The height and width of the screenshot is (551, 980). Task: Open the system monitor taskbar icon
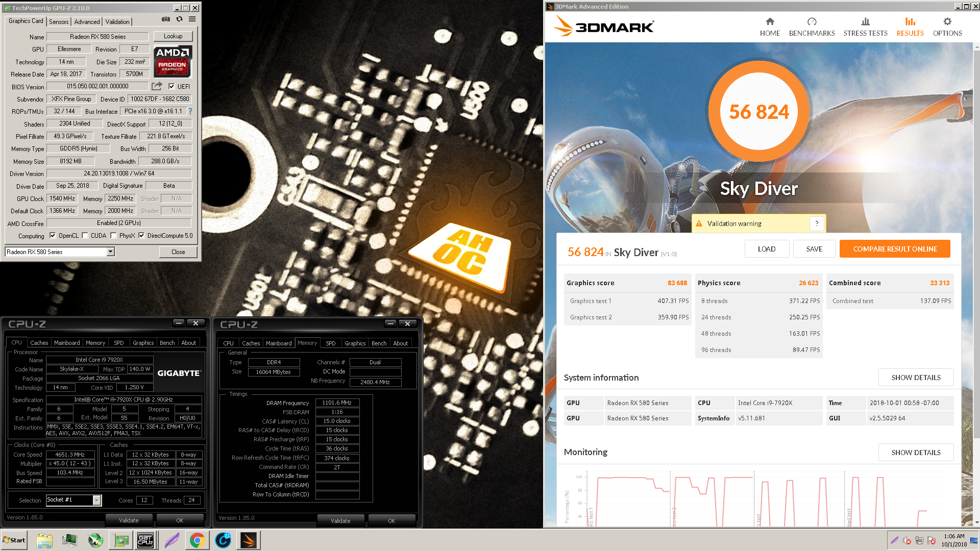(x=70, y=540)
